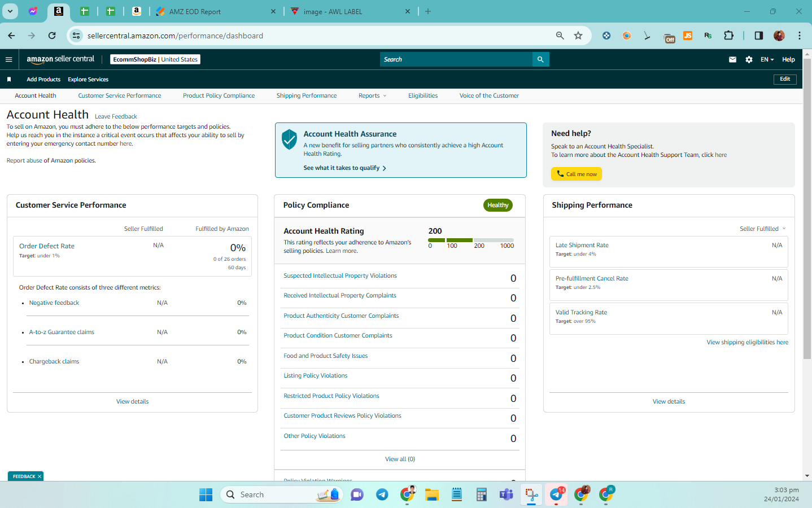
Task: Click the site information icon in address bar
Action: [x=76, y=36]
